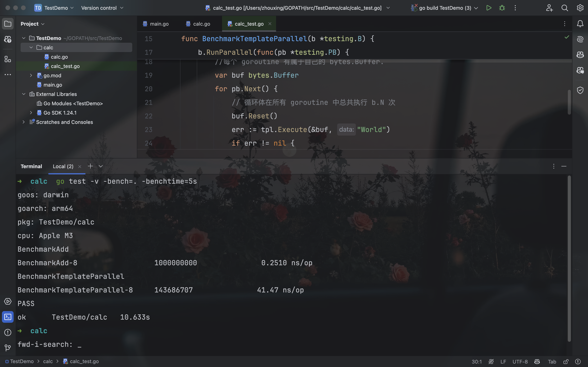Expand the Go SDK 1.24.1 node
The image size is (588, 367).
[31, 113]
